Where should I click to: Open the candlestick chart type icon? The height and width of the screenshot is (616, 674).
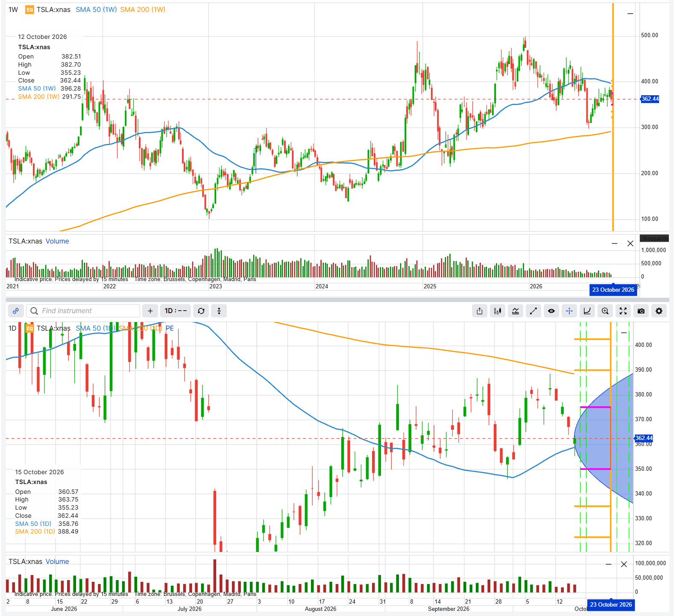[x=498, y=311]
